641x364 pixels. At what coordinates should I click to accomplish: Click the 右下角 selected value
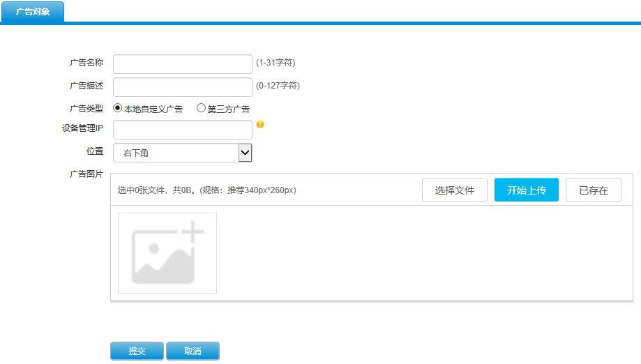136,153
